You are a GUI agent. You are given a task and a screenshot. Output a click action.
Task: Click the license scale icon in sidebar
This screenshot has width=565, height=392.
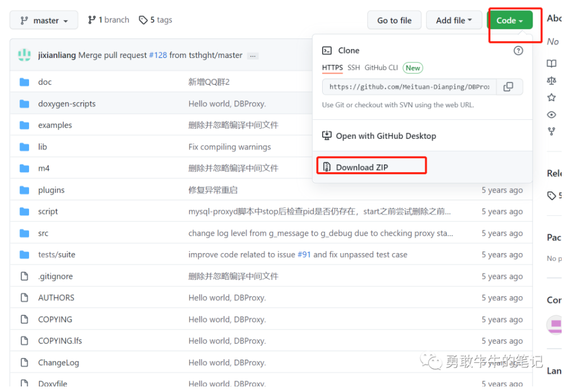pos(551,81)
